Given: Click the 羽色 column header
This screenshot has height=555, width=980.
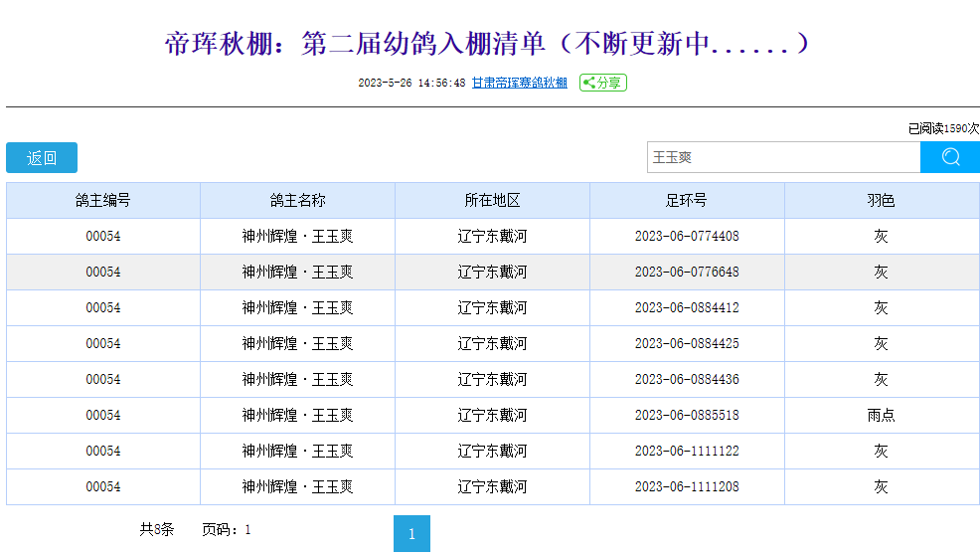Looking at the screenshot, I should [881, 200].
